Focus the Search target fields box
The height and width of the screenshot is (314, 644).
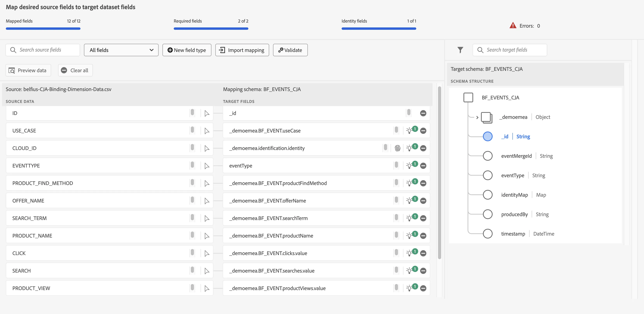point(510,50)
